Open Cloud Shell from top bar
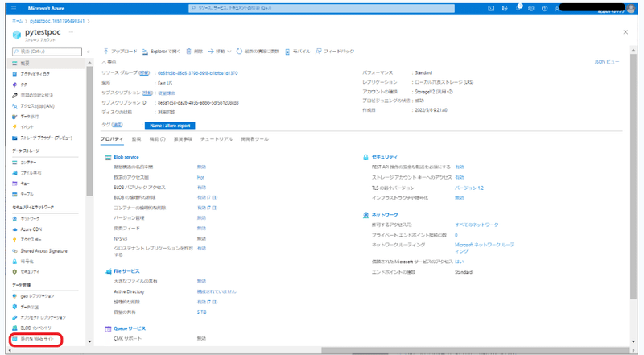This screenshot has width=644, height=355. 491,8
